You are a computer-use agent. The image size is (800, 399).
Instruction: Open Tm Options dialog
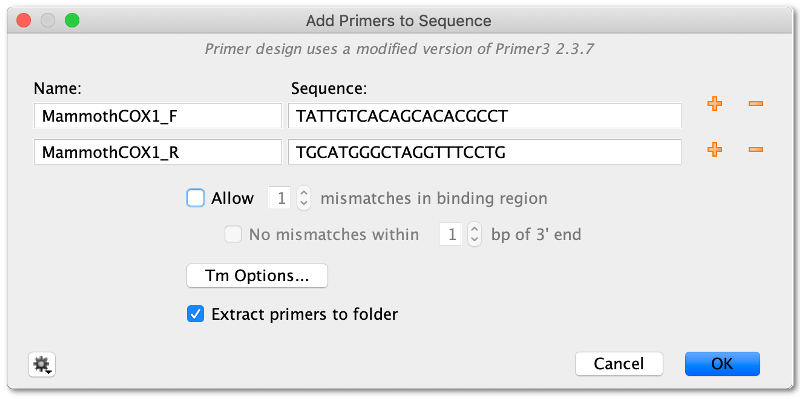257,276
